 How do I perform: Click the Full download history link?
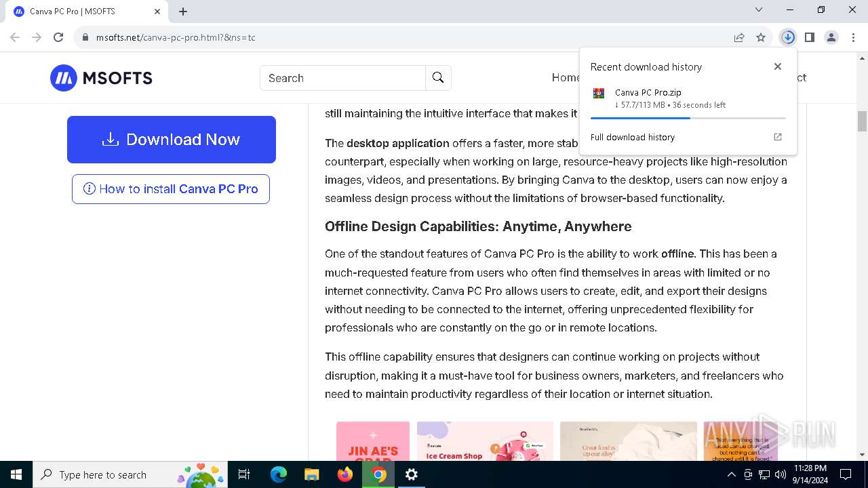point(633,137)
